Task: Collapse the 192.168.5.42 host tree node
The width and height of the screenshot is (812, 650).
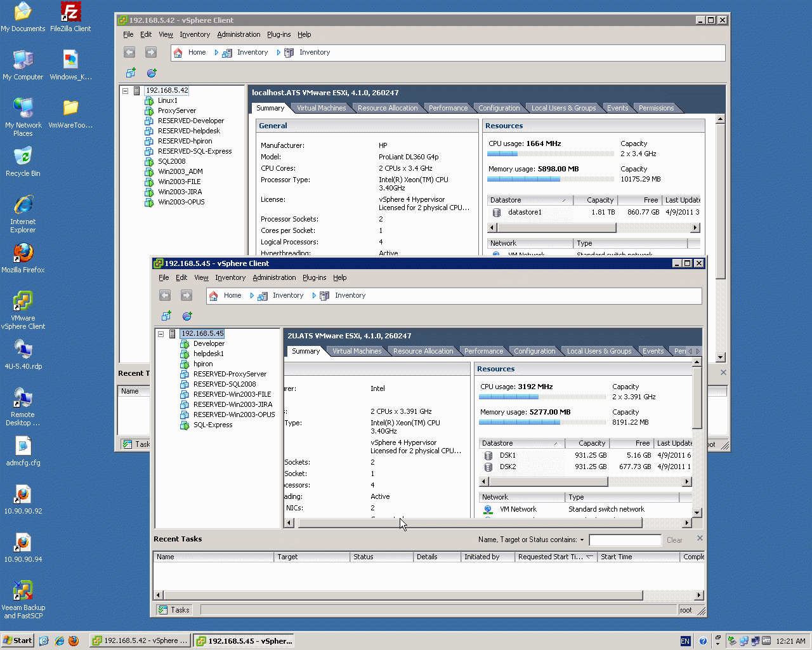Action: (x=126, y=91)
